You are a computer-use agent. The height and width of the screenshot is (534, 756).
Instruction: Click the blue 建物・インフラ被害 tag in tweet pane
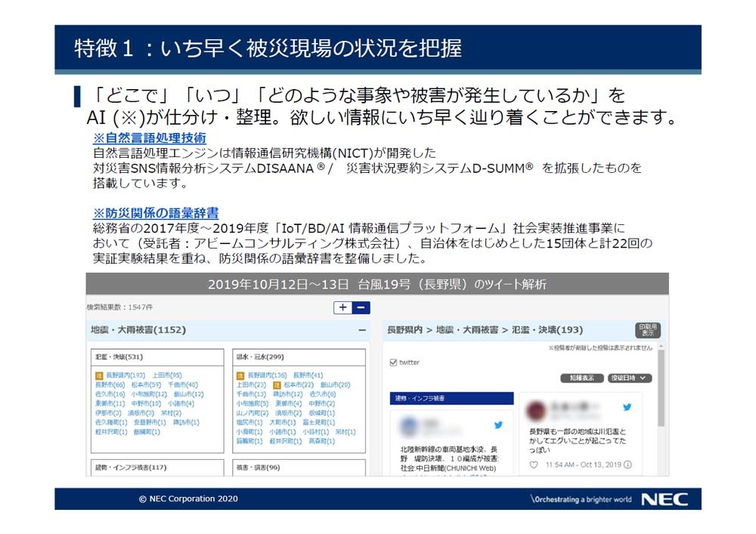point(451,398)
